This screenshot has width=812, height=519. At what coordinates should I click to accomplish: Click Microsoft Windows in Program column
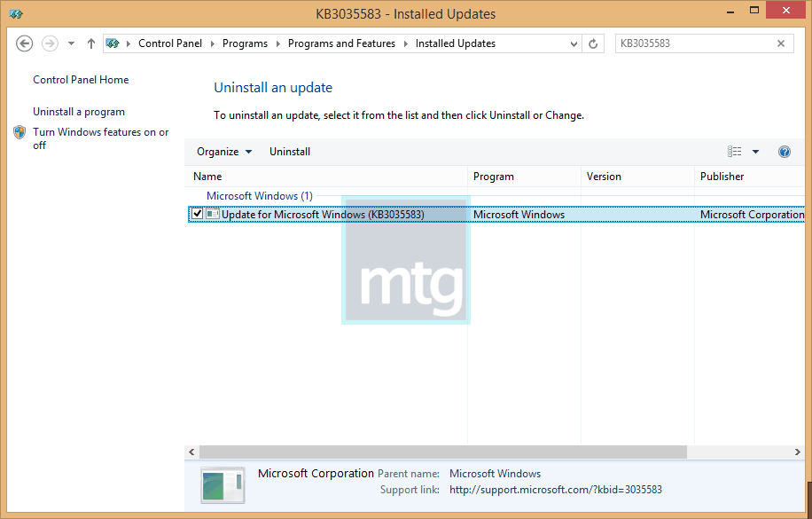pos(519,215)
